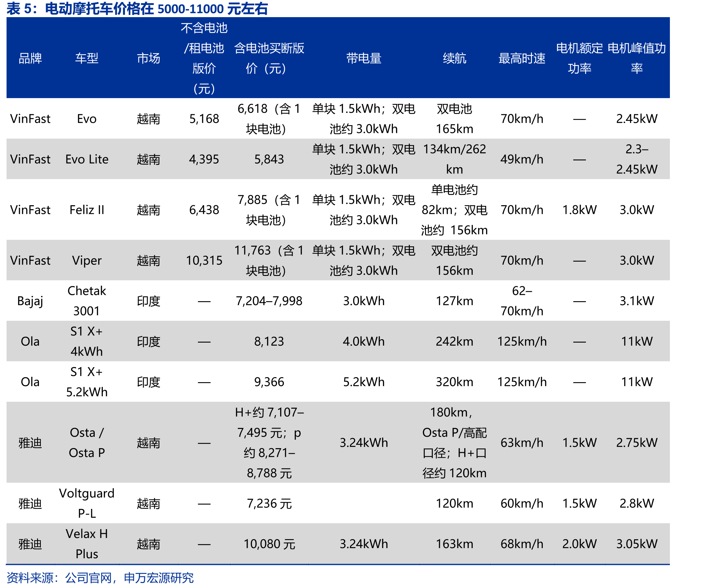The image size is (721, 588).
Task: Click the '不含电池/租电池版价（元）' header
Action: (204, 58)
